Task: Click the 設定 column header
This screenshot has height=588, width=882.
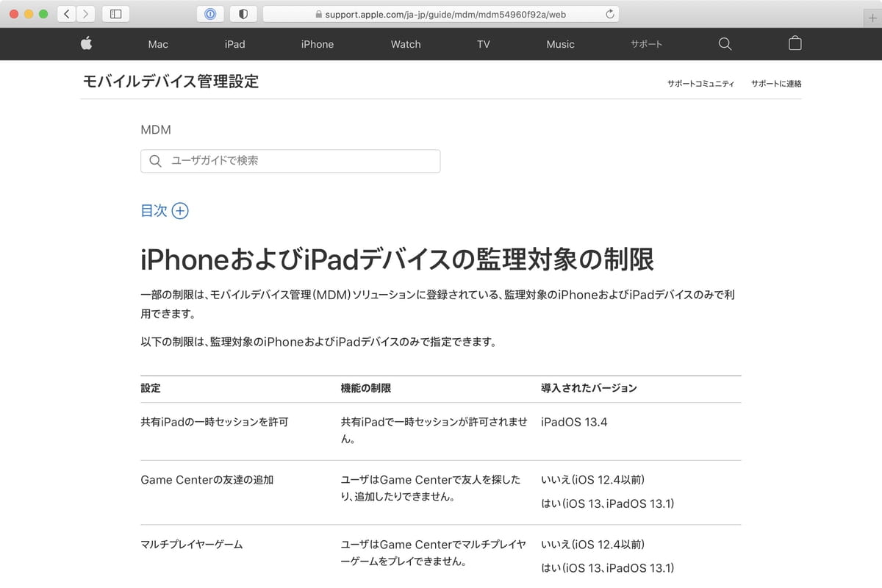Action: (x=150, y=388)
